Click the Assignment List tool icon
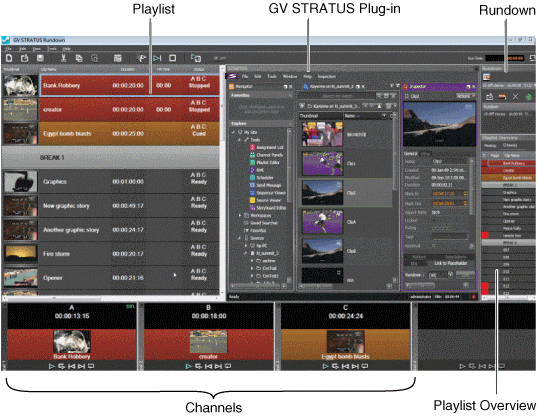Screen dimensions: 537x416 point(252,147)
